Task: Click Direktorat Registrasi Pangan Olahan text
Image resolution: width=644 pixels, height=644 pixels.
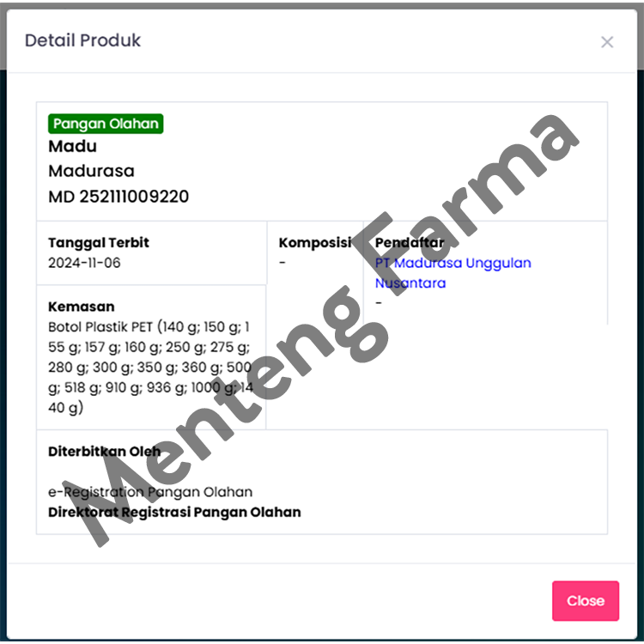Action: point(174,512)
